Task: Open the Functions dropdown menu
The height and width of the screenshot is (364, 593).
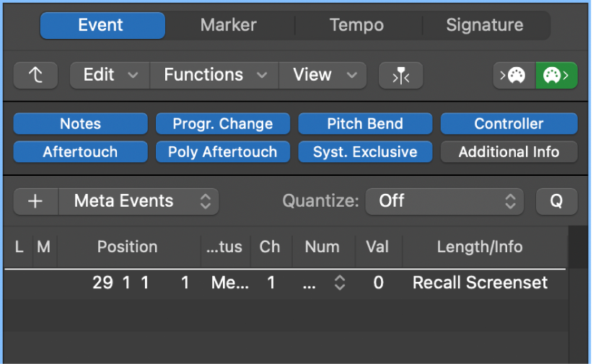Action: coord(214,75)
